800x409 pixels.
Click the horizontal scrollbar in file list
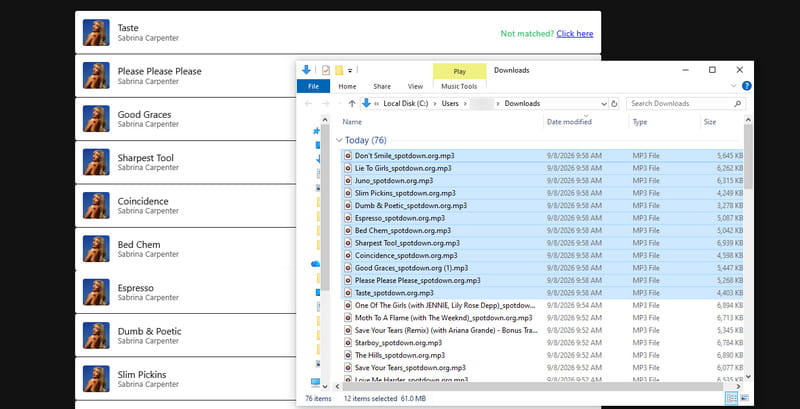[x=533, y=387]
